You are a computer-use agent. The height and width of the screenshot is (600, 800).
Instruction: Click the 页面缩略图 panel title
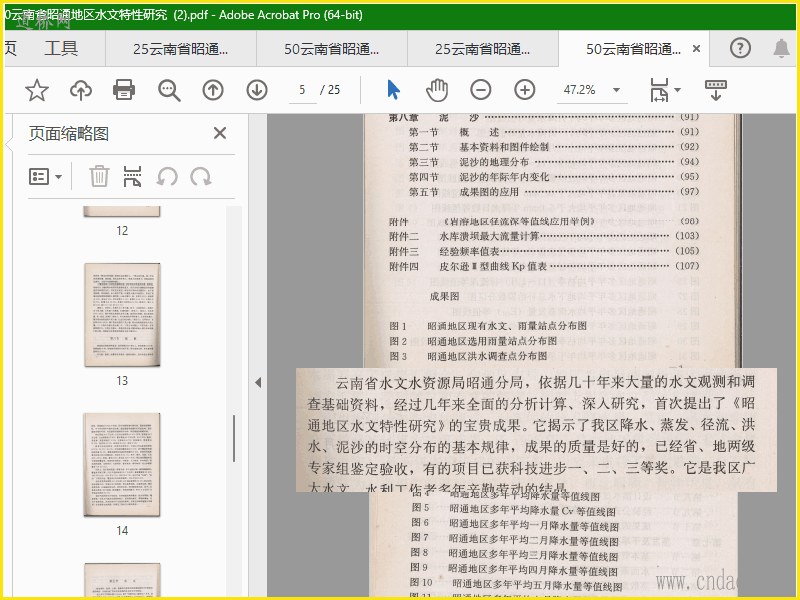(69, 134)
